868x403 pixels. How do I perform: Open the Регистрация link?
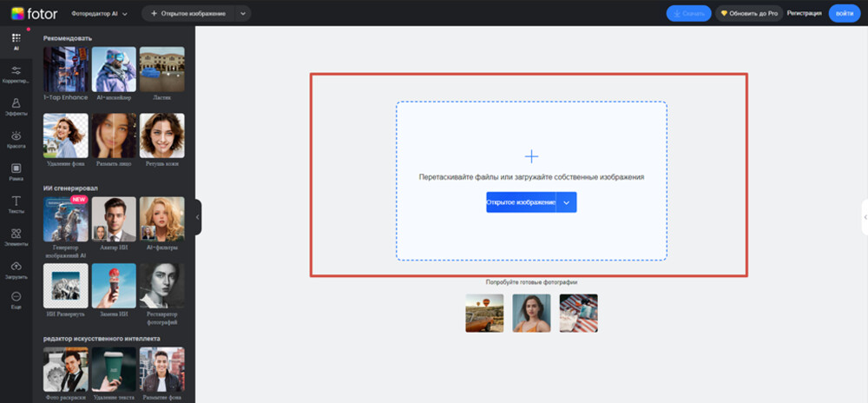[804, 13]
